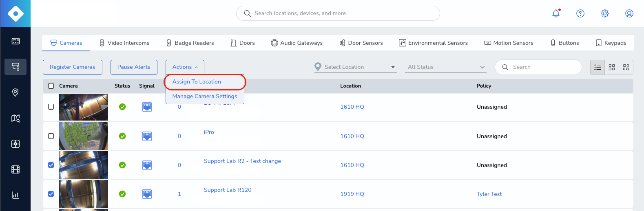Open 1919 HQ location link
This screenshot has width=644, height=211.
tap(352, 194)
